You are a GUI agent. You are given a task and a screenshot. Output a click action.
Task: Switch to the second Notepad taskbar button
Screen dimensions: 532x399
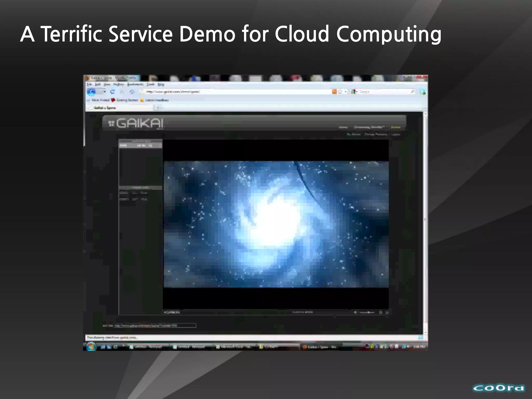[x=192, y=347]
